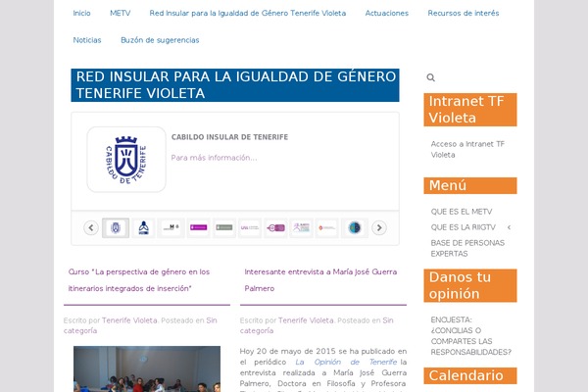Select the black 'M' logo thumbnail
This screenshot has height=392, width=588.
click(171, 227)
